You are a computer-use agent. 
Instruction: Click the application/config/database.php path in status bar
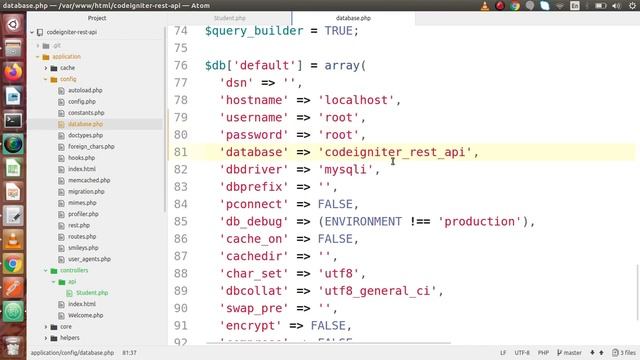pos(72,353)
